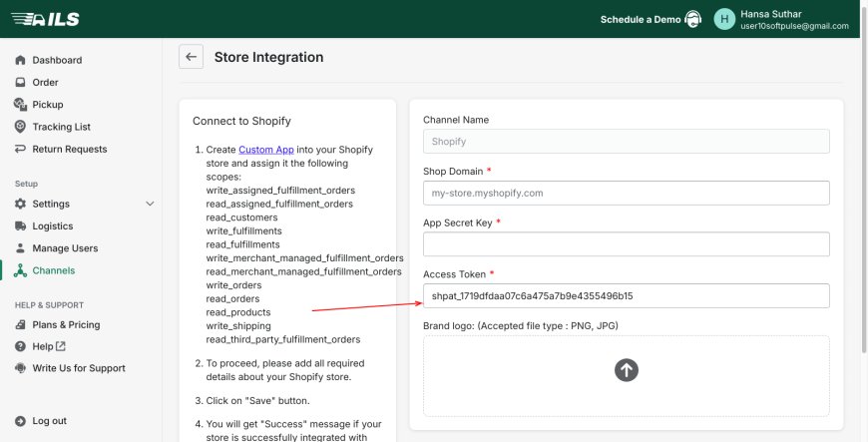Viewport: 868px width, 442px height.
Task: Focus the Shop Domain input field
Action: tap(627, 193)
